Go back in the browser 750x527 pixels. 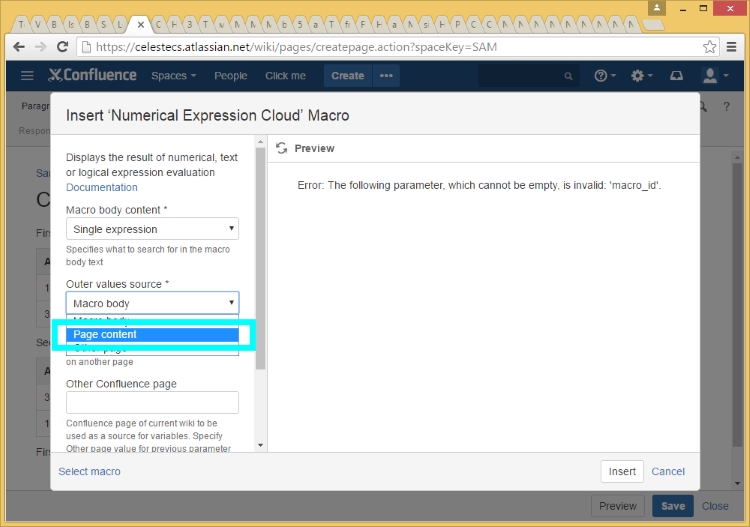(19, 47)
